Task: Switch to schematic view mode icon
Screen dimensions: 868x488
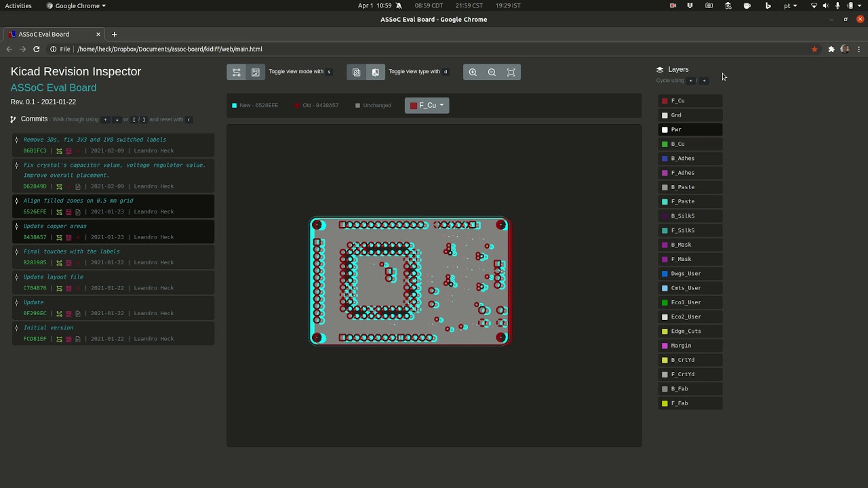Action: (236, 72)
